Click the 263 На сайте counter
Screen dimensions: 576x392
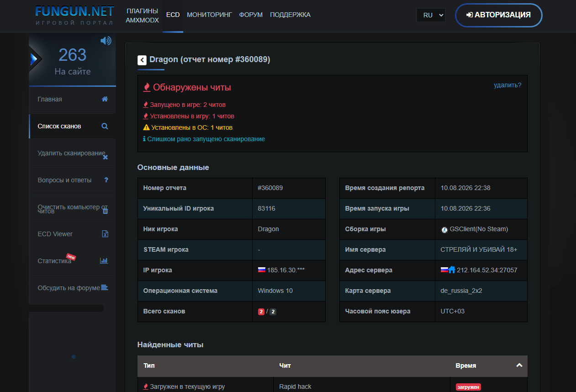tap(73, 61)
